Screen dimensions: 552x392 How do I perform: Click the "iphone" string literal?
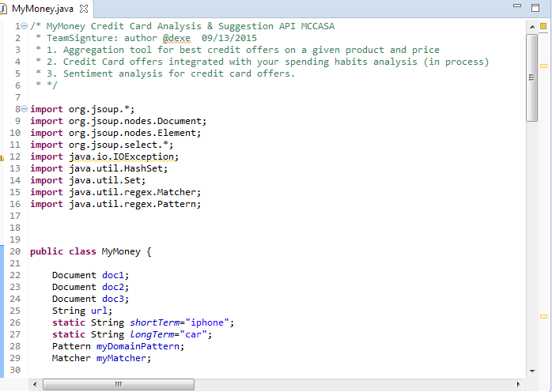(207, 322)
